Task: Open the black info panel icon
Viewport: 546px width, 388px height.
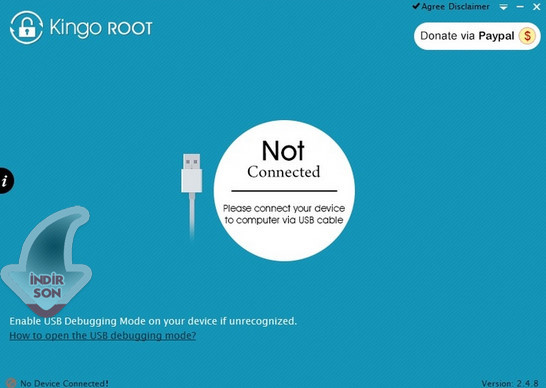Action: [x=6, y=181]
